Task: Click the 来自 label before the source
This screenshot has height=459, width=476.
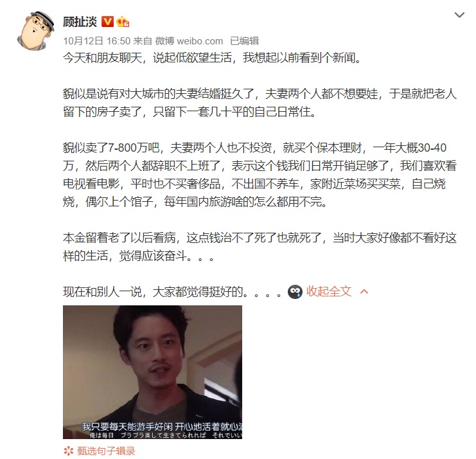Action: pyautogui.click(x=143, y=41)
